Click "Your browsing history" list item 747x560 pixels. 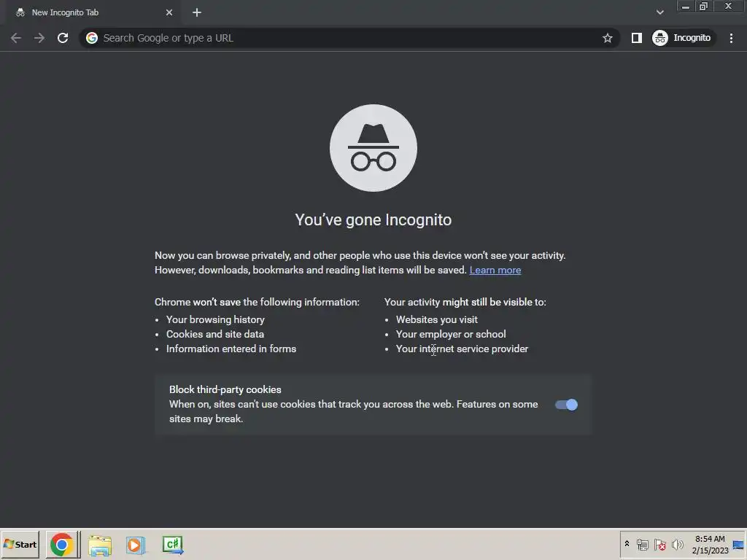click(x=215, y=319)
